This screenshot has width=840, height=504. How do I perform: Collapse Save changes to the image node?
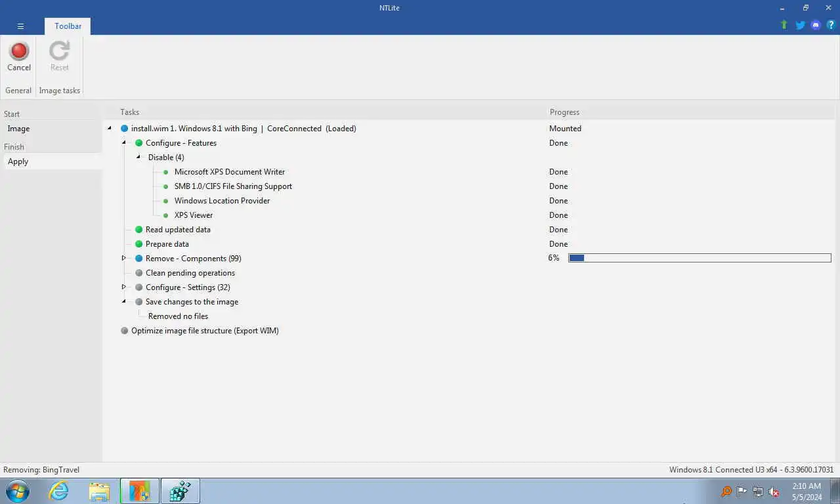click(124, 302)
